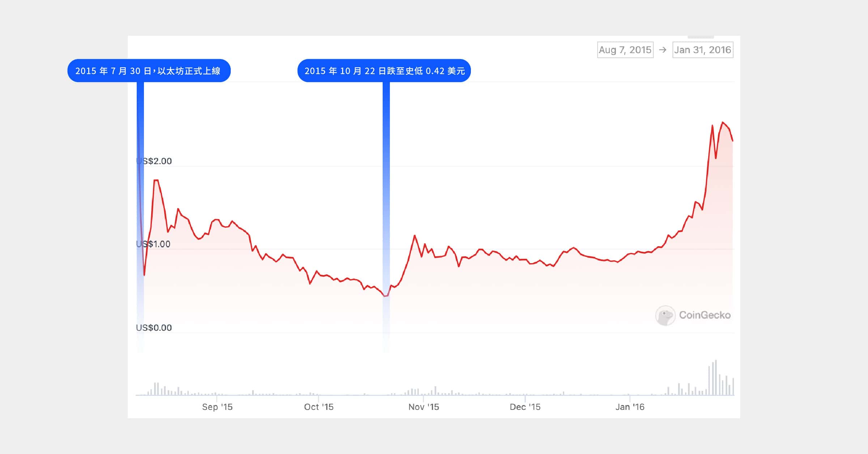The width and height of the screenshot is (868, 454).
Task: Click the blue label about Ethereum's July 30, 2015 launch
Action: tap(149, 70)
